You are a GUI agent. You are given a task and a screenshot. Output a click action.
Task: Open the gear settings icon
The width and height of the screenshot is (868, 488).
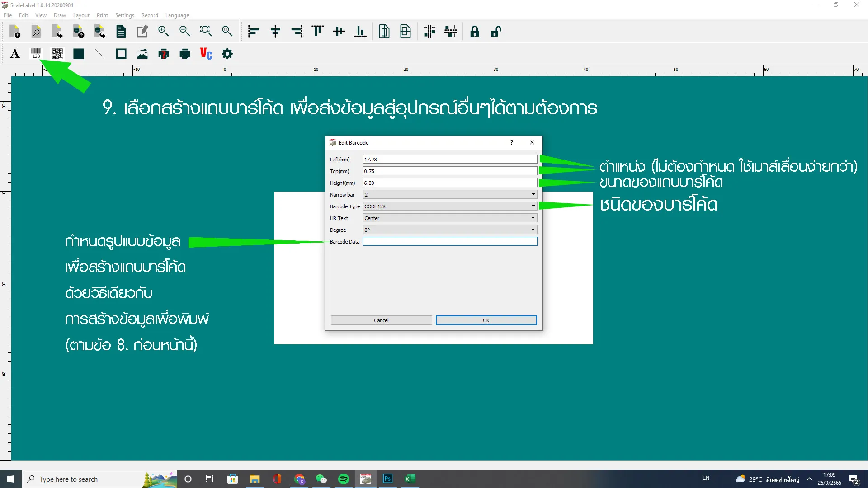coord(227,54)
